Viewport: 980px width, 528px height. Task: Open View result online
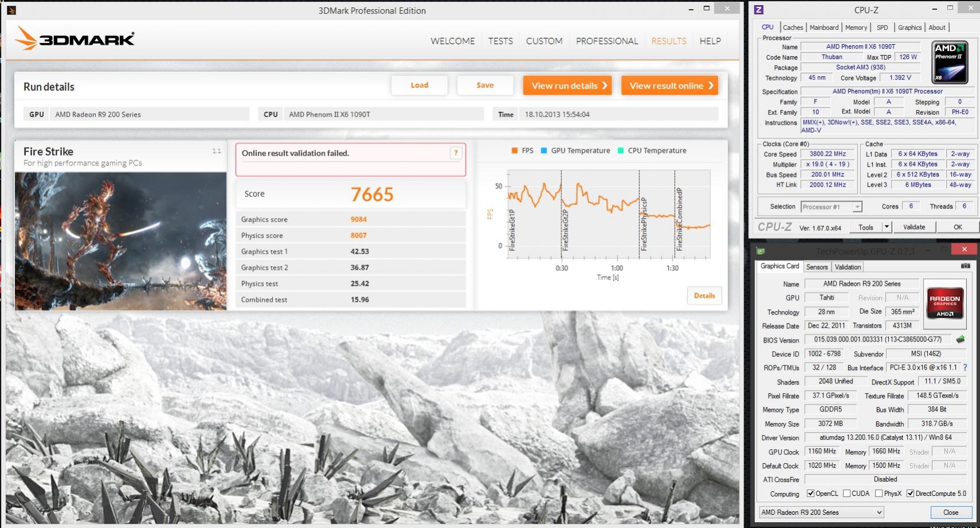coord(670,86)
